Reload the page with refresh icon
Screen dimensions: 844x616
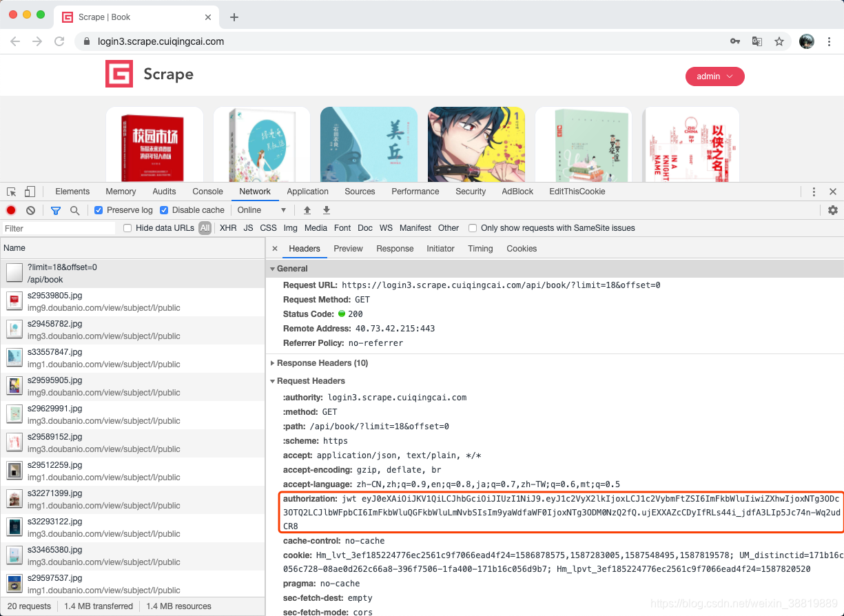pos(59,41)
